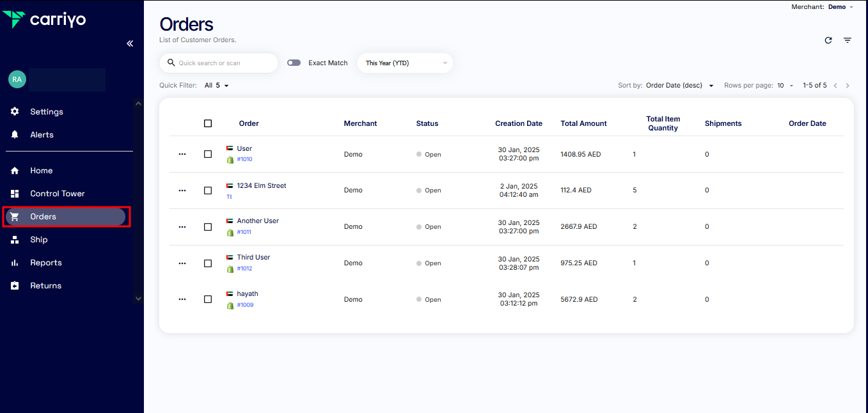Select checkbox for Third User order
The image size is (868, 413).
(x=208, y=263)
